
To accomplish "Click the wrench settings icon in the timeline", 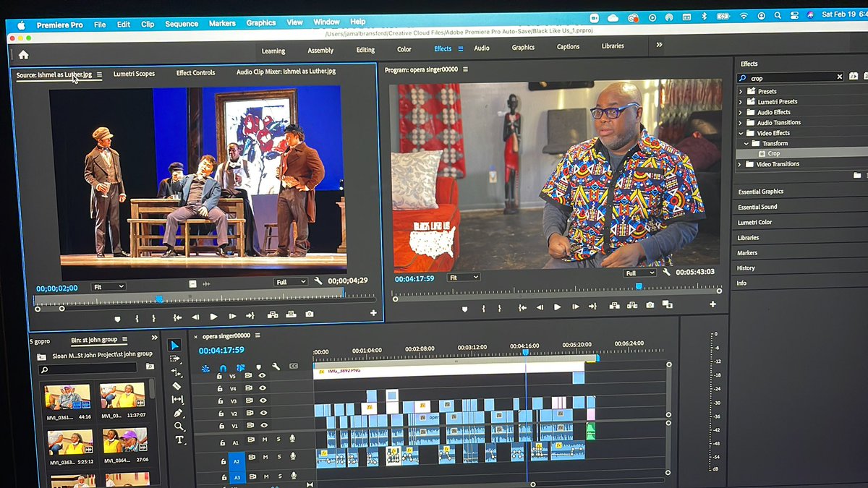I will coord(276,366).
